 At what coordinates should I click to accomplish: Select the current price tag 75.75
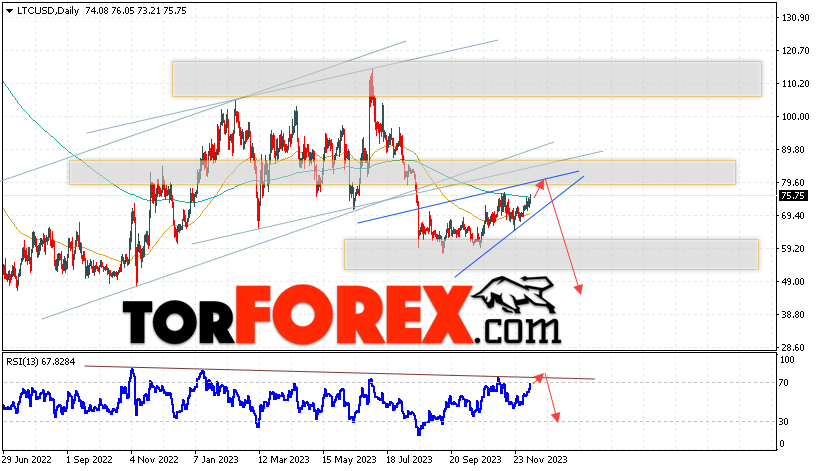point(793,196)
